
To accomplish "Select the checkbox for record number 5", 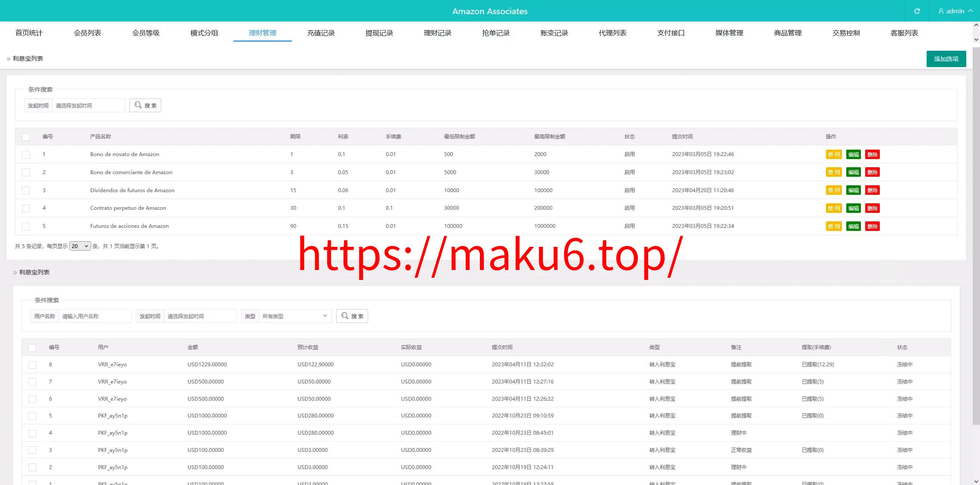I will click(32, 416).
